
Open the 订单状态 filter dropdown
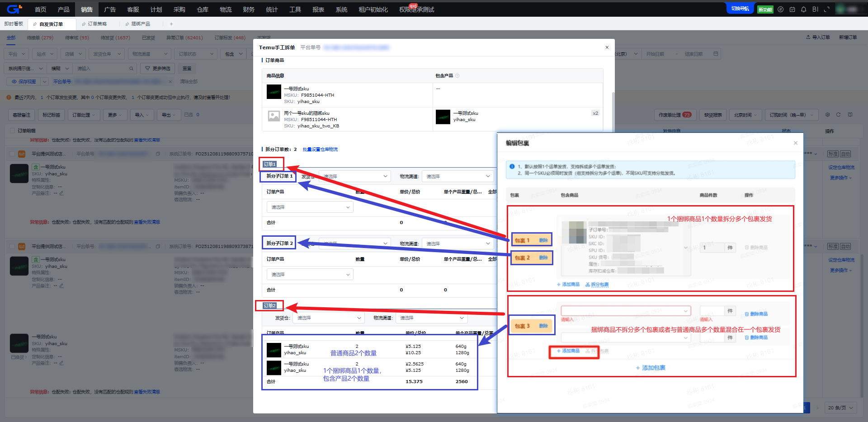point(196,54)
